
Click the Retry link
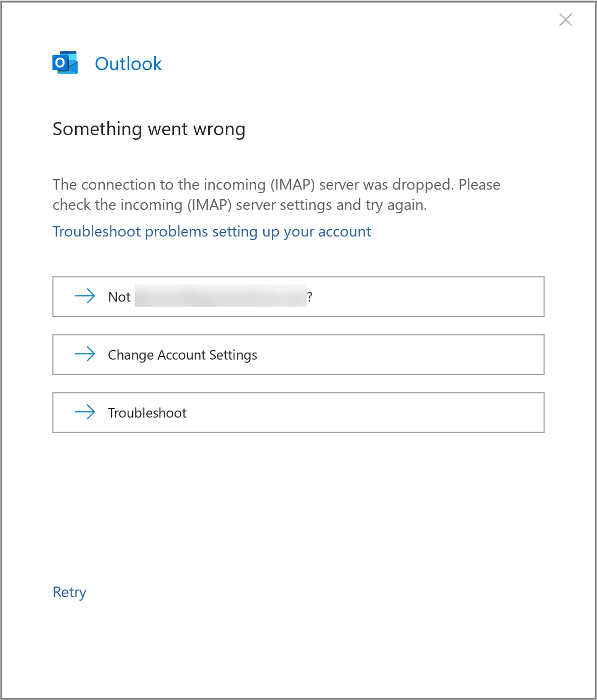70,592
